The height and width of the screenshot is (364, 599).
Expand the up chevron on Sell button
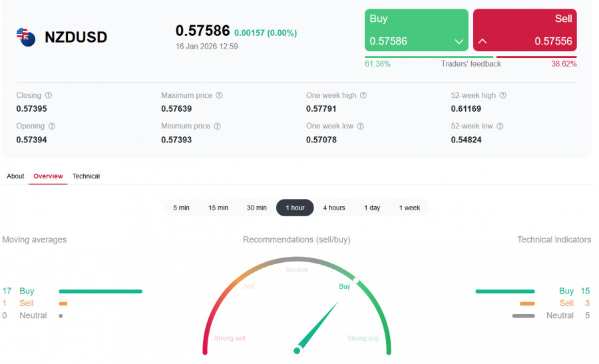tap(483, 41)
